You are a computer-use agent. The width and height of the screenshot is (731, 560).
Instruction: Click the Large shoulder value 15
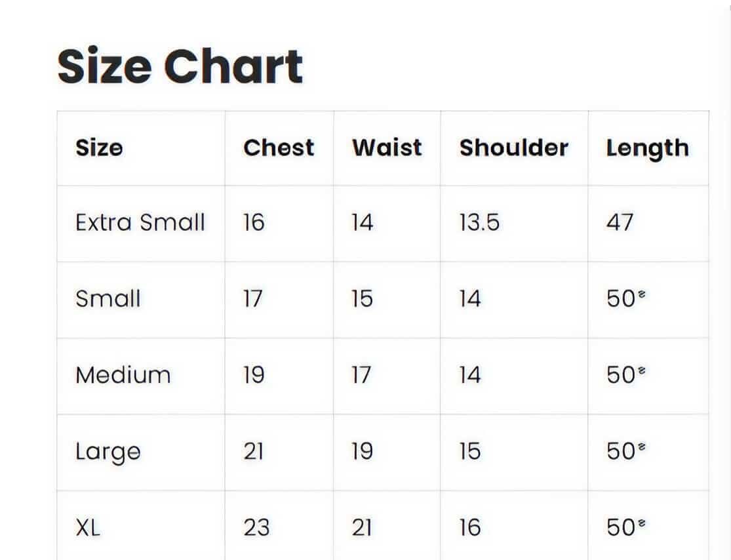(x=469, y=451)
